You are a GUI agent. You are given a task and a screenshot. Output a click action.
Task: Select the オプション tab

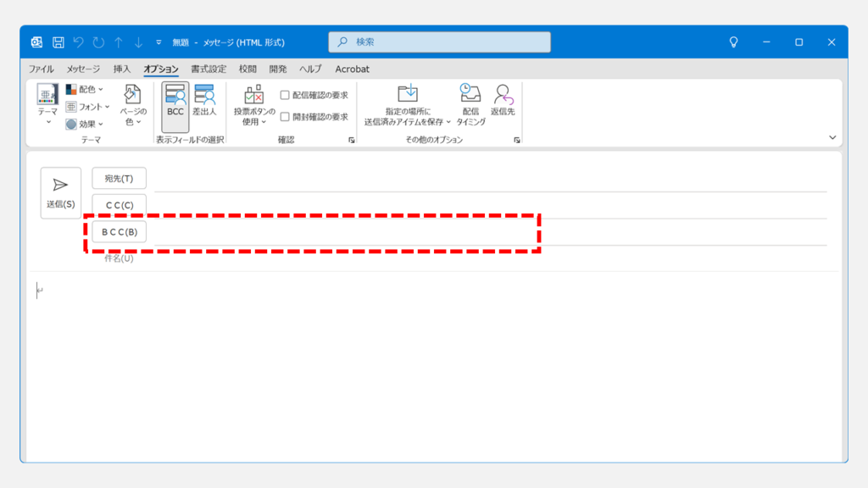160,69
